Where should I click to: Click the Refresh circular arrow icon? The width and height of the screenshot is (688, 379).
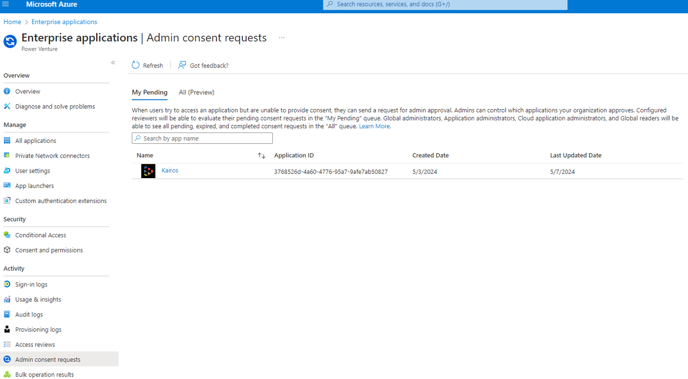click(x=136, y=65)
